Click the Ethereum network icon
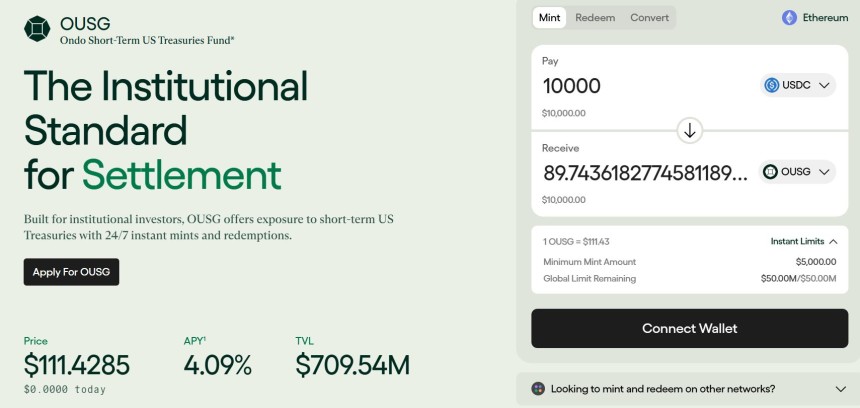This screenshot has height=408, width=860. coord(789,18)
